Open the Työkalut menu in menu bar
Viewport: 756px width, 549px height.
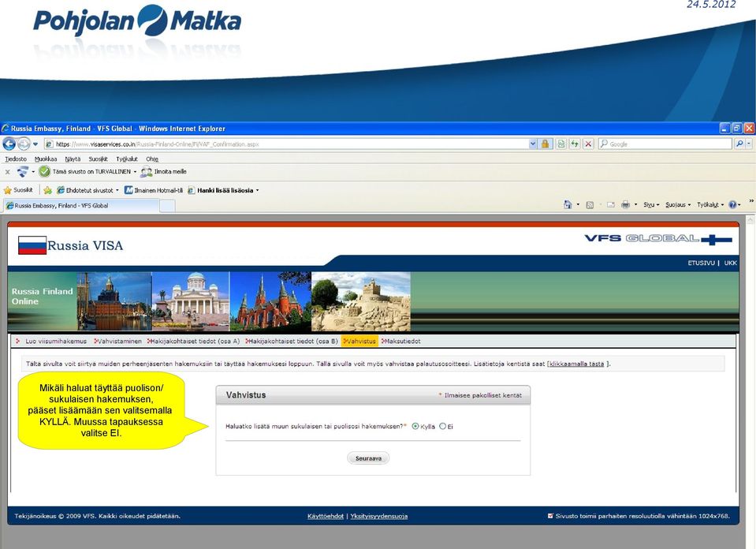(127, 159)
